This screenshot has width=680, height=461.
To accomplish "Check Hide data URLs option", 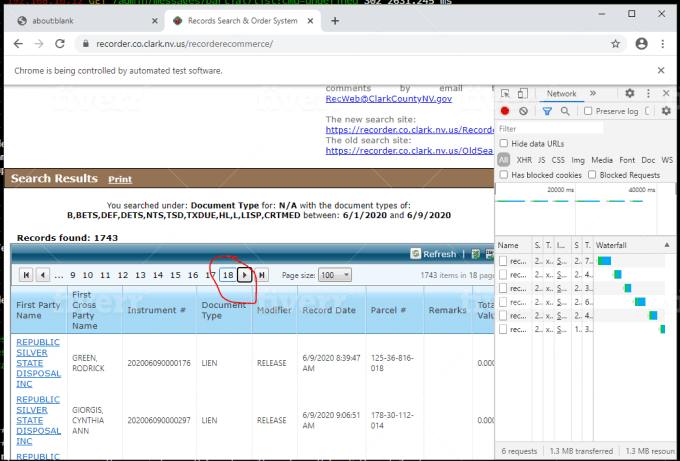I will [x=505, y=144].
